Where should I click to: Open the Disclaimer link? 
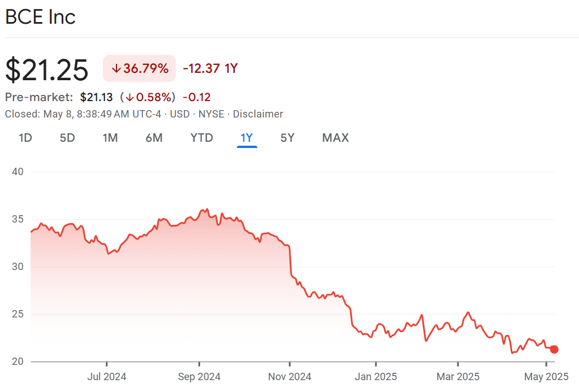click(x=258, y=114)
